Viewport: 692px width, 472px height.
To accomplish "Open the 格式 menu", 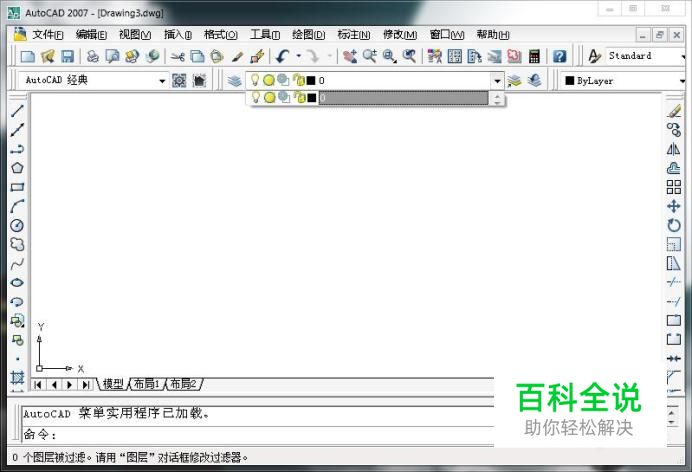I will click(x=221, y=34).
